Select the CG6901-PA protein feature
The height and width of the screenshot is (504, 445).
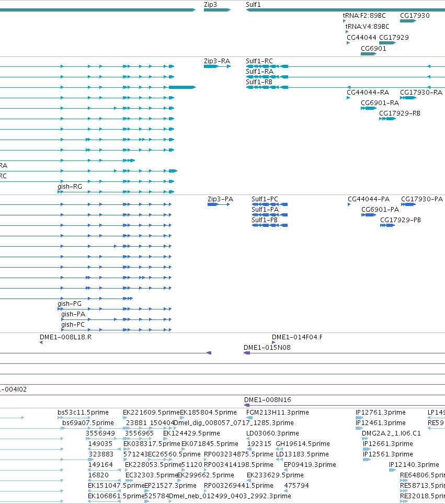tap(369, 215)
